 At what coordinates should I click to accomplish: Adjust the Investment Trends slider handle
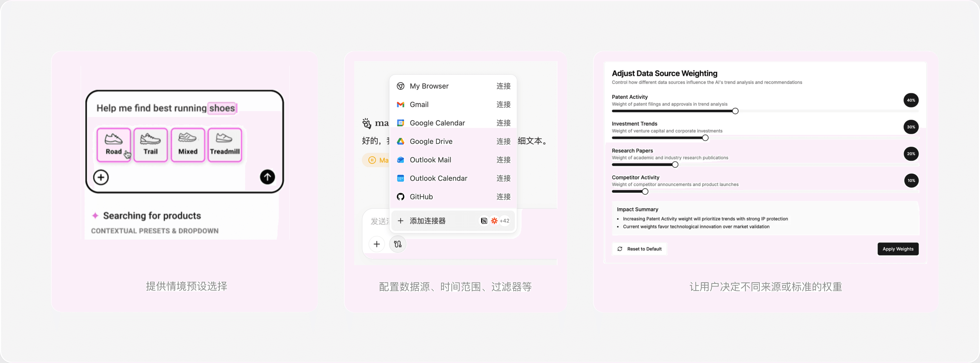tap(705, 138)
